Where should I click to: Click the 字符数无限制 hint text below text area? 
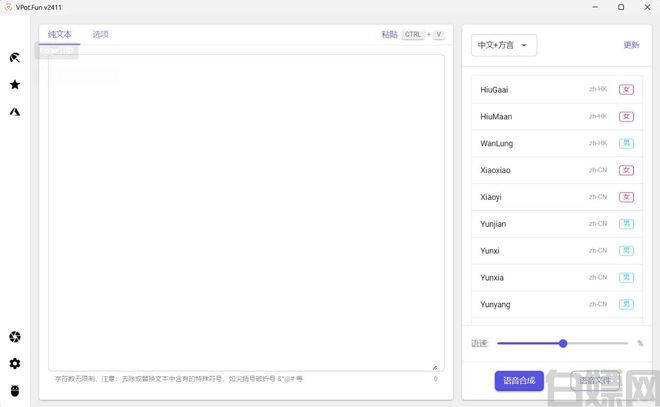pyautogui.click(x=178, y=379)
